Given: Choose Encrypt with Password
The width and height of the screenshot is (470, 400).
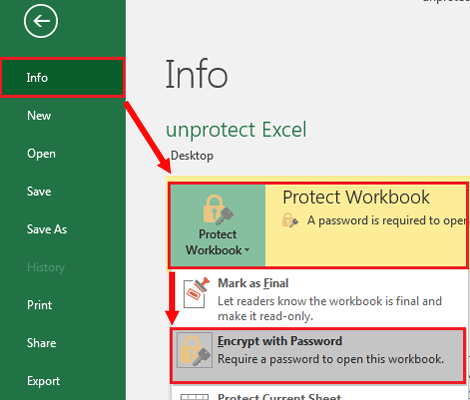Looking at the screenshot, I should pyautogui.click(x=318, y=355).
